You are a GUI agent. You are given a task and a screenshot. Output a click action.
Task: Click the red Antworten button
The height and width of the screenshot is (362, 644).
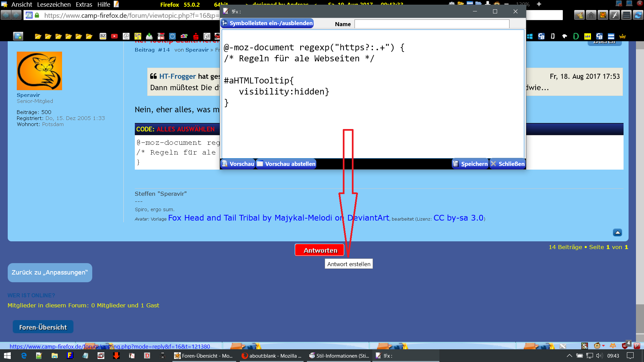320,250
